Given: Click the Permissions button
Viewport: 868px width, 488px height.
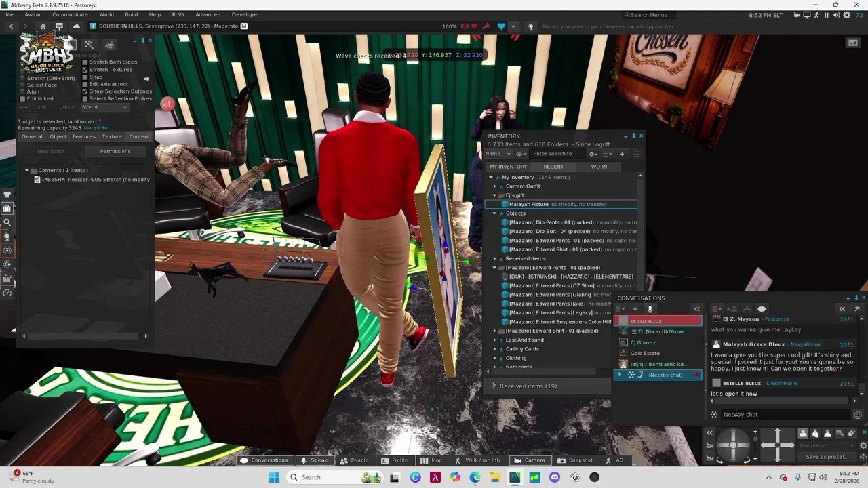Looking at the screenshot, I should point(115,151).
